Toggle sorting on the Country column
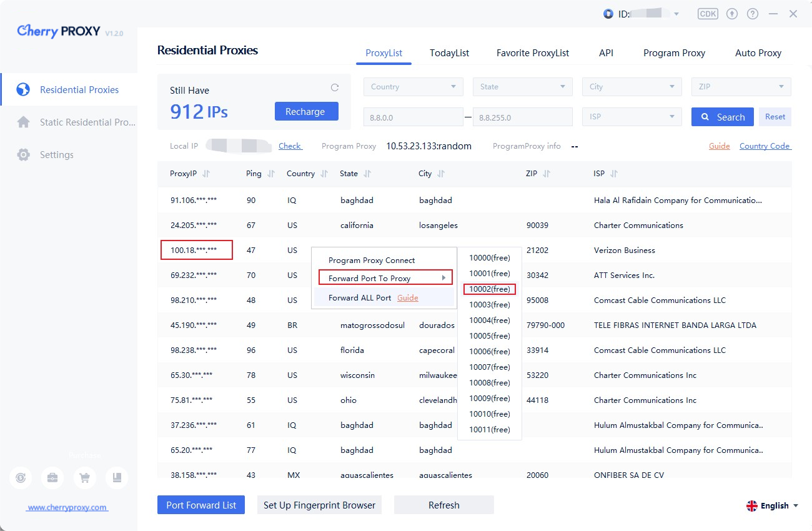The image size is (812, 531). pos(324,174)
